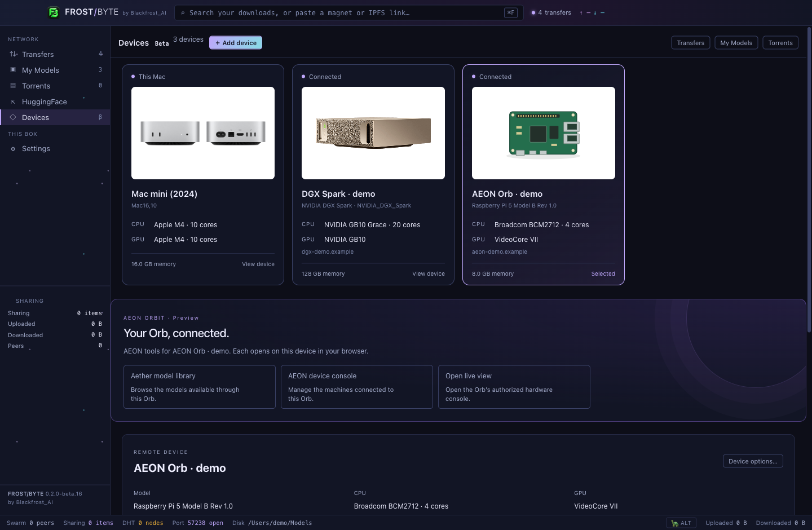This screenshot has height=530, width=812.
Task: Click the Open live view card
Action: point(514,387)
